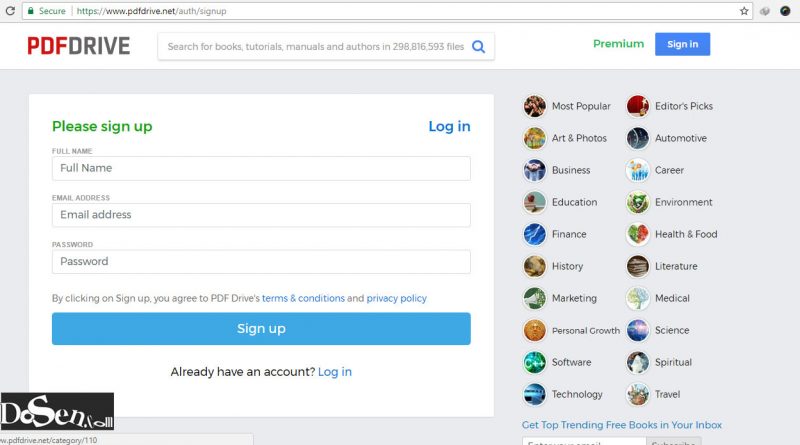Open the Science category icon
The image size is (800, 445).
pos(638,331)
